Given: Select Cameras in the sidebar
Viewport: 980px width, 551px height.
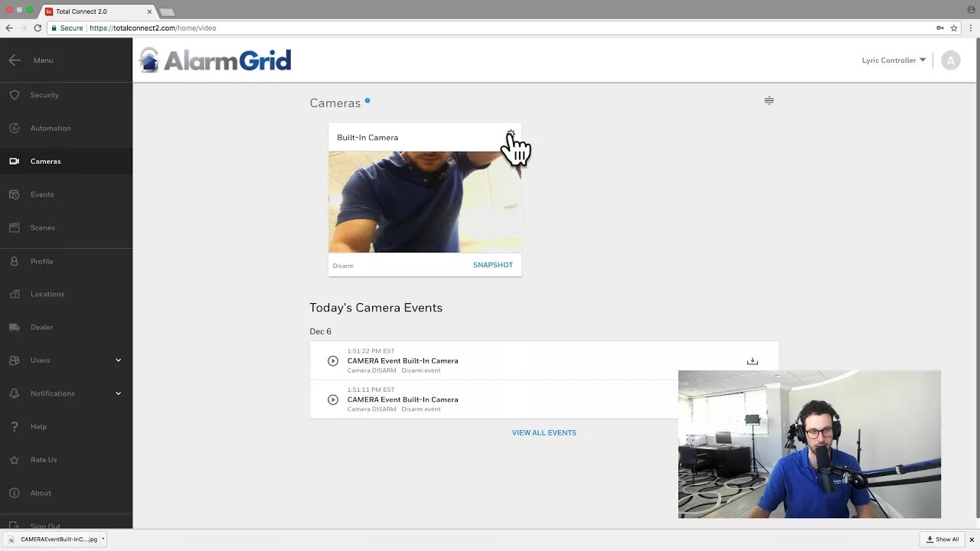Looking at the screenshot, I should coord(66,161).
